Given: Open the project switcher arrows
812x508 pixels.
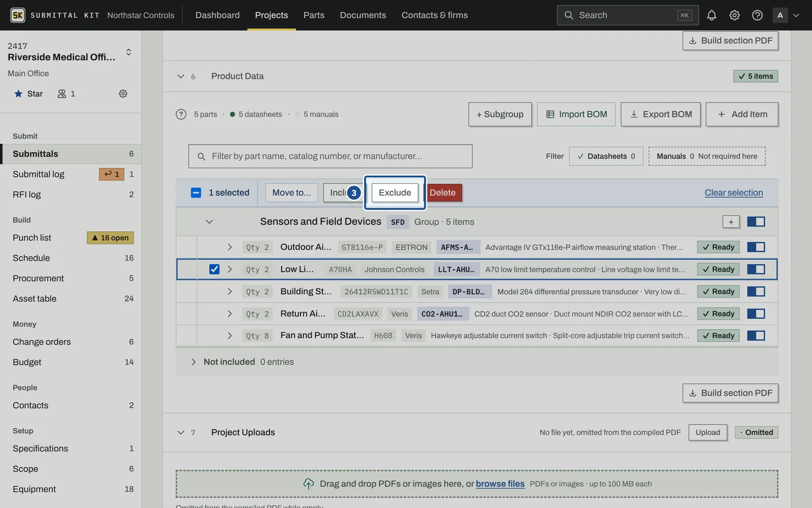Looking at the screenshot, I should [129, 52].
